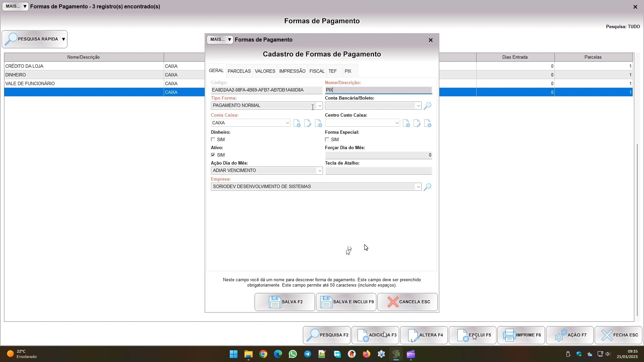Screen dimensions: 644x362
Task: Click magnifier search icon for Conta Bancária/Boleto
Action: point(427,106)
